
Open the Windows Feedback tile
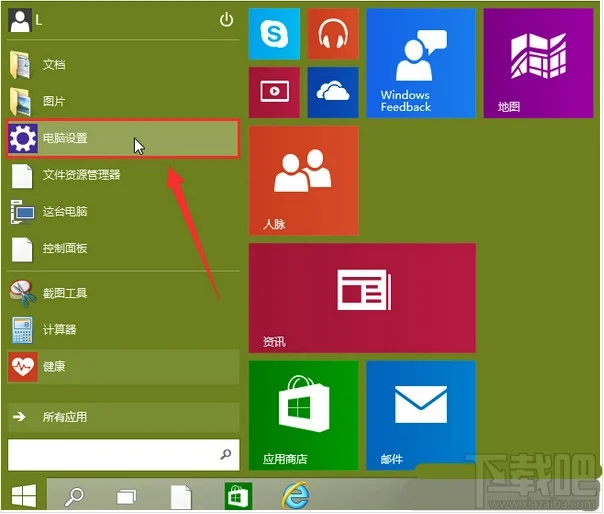[x=421, y=63]
